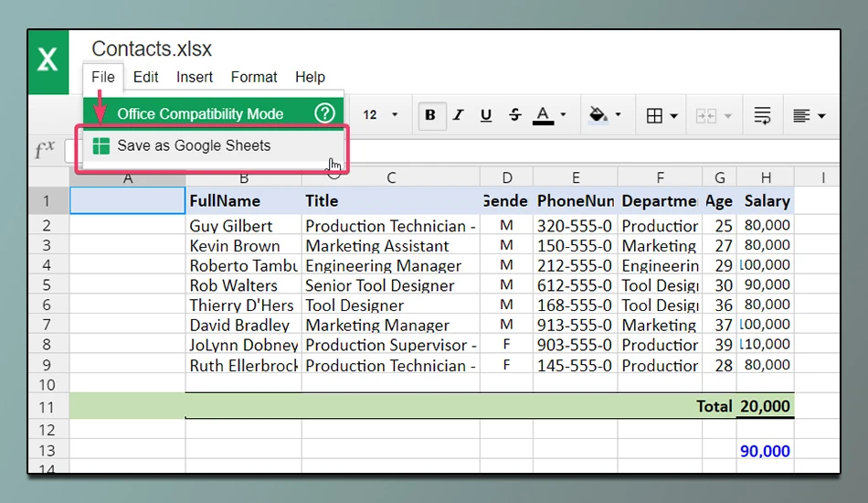This screenshot has width=868, height=503.
Task: Click the text color A icon
Action: (543, 115)
